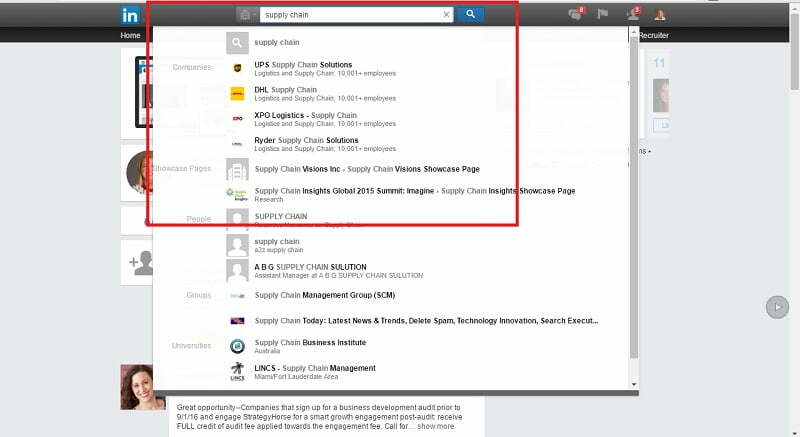The width and height of the screenshot is (800, 437).
Task: Click the LINCS palm tree logo
Action: (237, 371)
